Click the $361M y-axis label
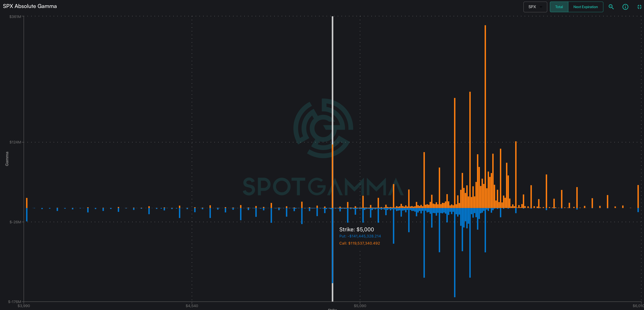Screen dimensions: 644x310 (x=15, y=17)
